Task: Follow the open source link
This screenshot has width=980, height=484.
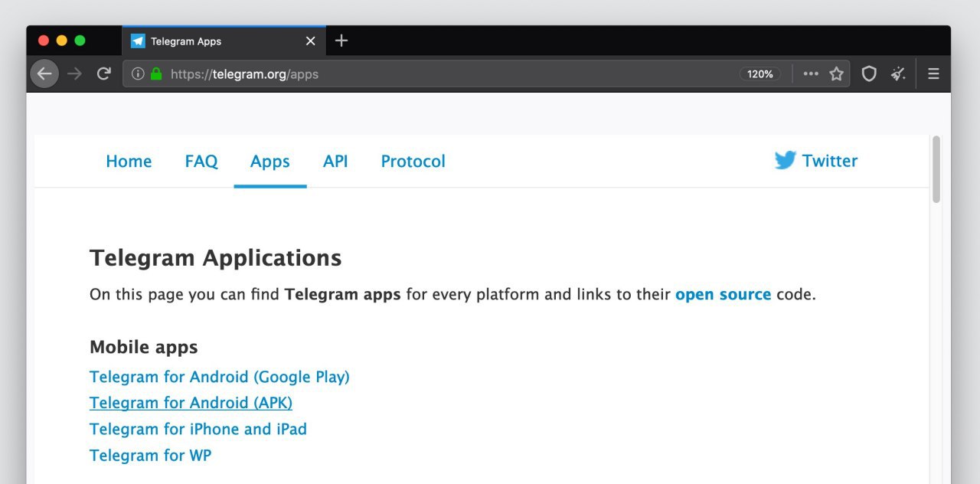Action: pyautogui.click(x=723, y=295)
